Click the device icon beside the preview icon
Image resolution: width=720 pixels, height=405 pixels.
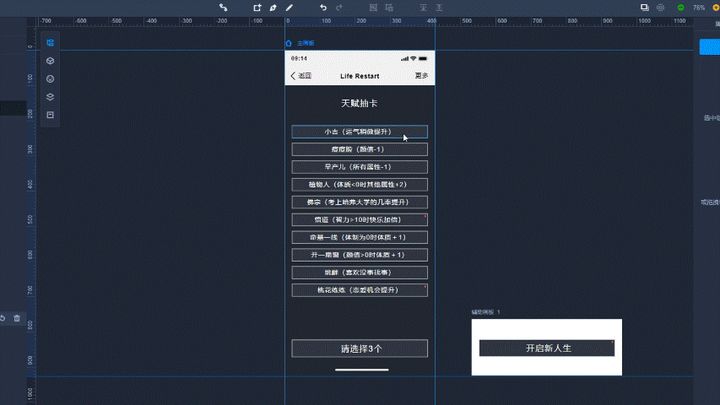tap(660, 7)
